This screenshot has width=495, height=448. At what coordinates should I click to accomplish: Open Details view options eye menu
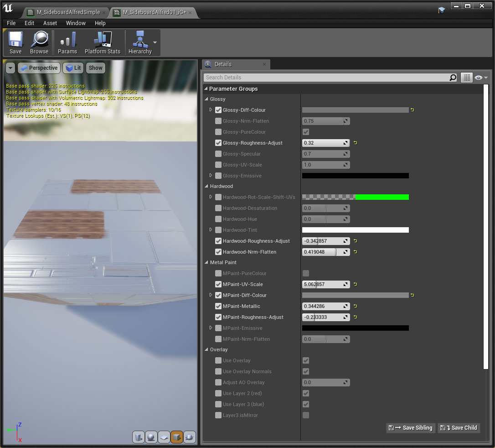(481, 78)
